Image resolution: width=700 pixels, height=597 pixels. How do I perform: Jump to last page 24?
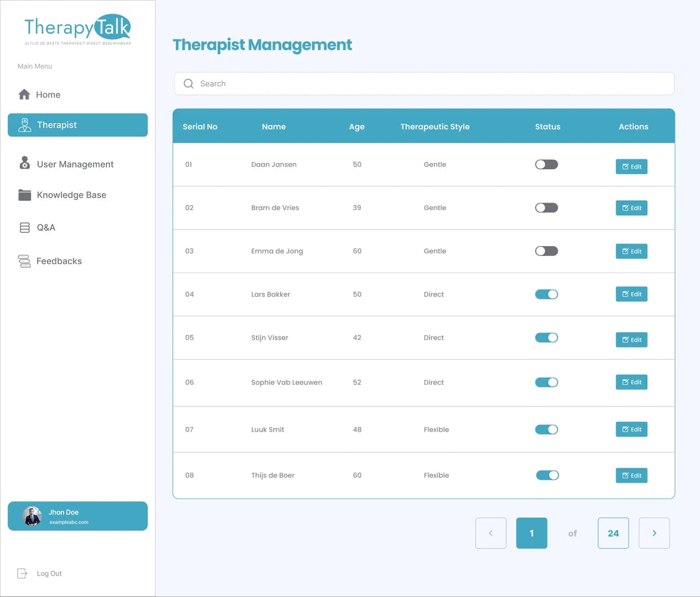click(613, 533)
